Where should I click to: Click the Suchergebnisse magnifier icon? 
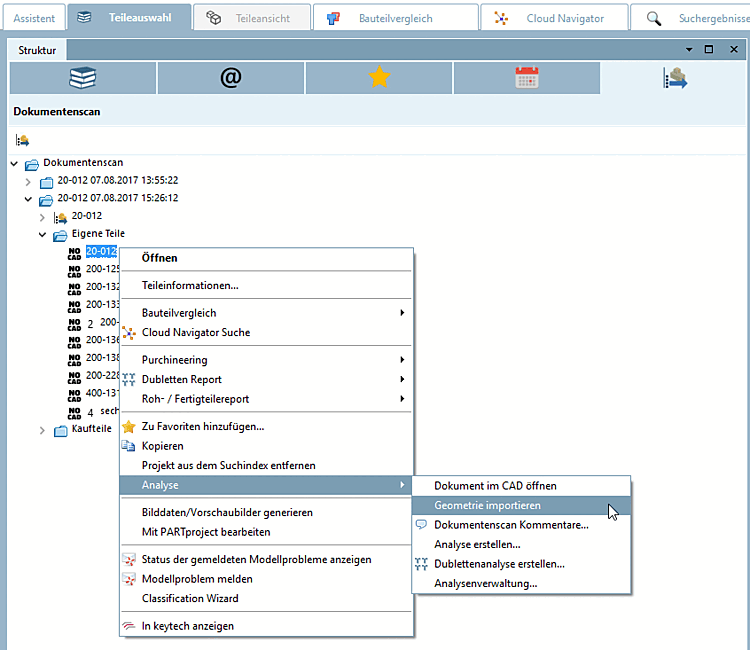pos(654,19)
